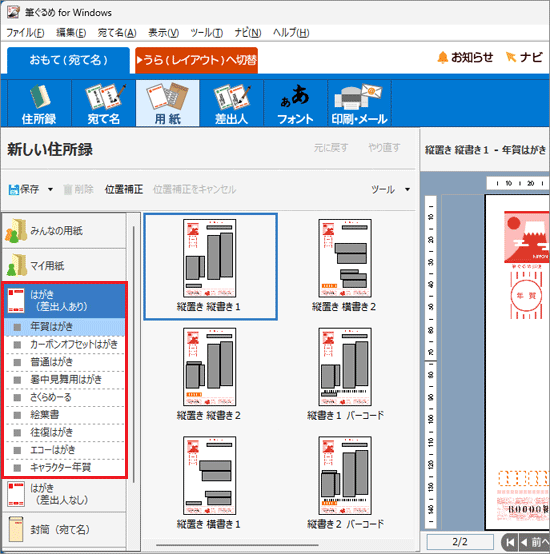This screenshot has width=550, height=554.
Task: Open the 表示(V) menu
Action: pos(163,33)
